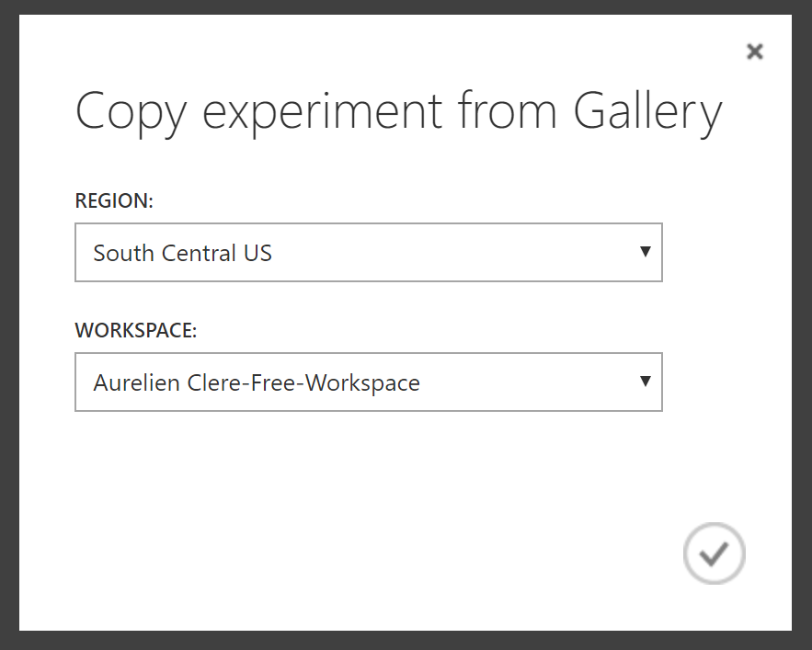Dismiss dialog using the X icon
Viewport: 812px width, 650px height.
tap(754, 51)
